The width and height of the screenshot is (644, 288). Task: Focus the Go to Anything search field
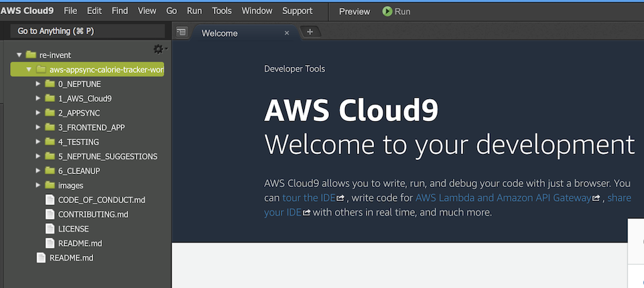coord(88,31)
